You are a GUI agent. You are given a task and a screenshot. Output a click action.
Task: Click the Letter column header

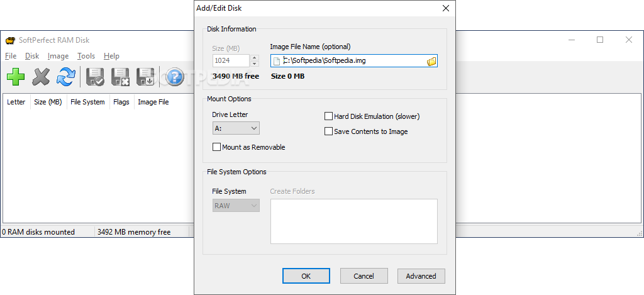point(16,102)
